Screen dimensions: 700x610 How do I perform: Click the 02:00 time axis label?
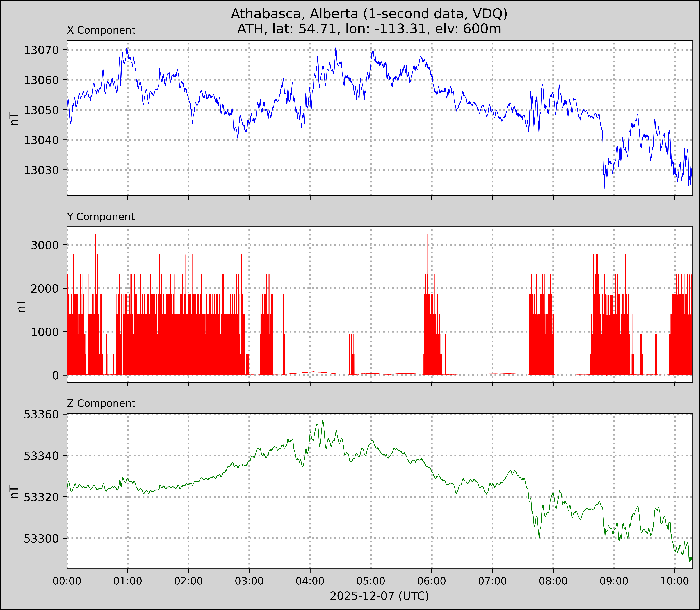coord(188,581)
